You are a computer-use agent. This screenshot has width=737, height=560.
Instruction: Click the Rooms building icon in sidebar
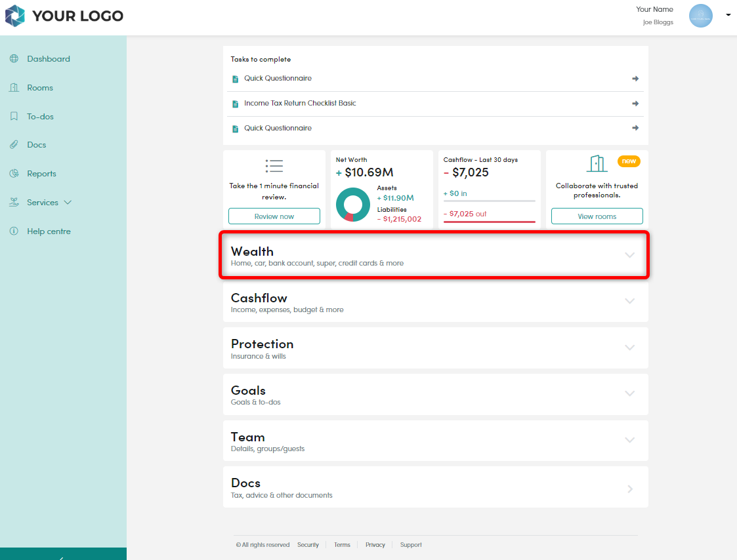pos(14,88)
